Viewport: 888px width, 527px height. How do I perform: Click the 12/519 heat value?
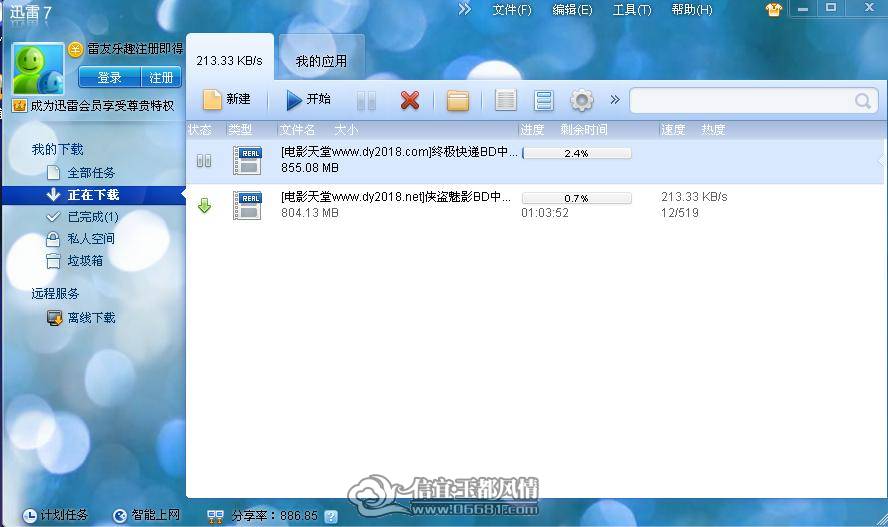(680, 213)
